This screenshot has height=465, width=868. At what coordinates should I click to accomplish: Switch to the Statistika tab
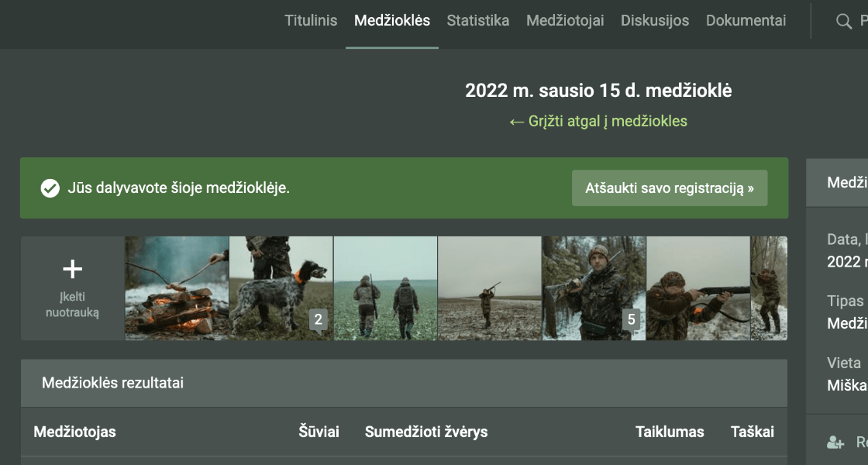pos(477,21)
